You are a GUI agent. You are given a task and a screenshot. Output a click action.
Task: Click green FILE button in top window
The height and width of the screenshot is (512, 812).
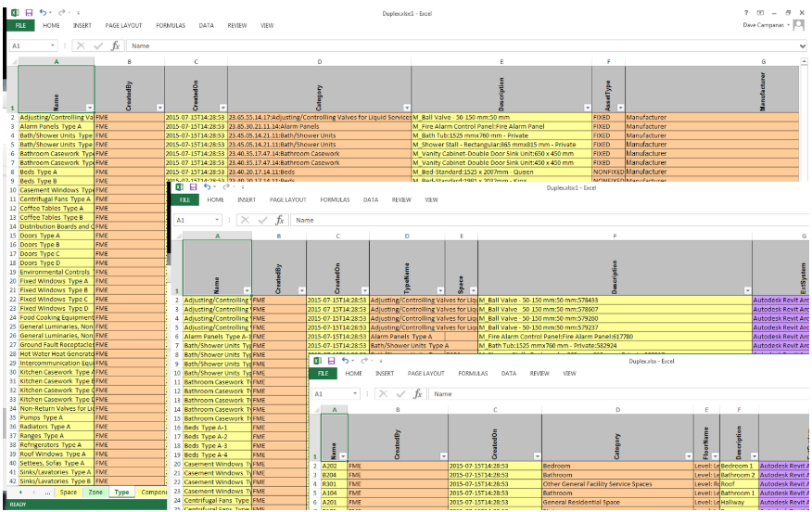coord(19,26)
